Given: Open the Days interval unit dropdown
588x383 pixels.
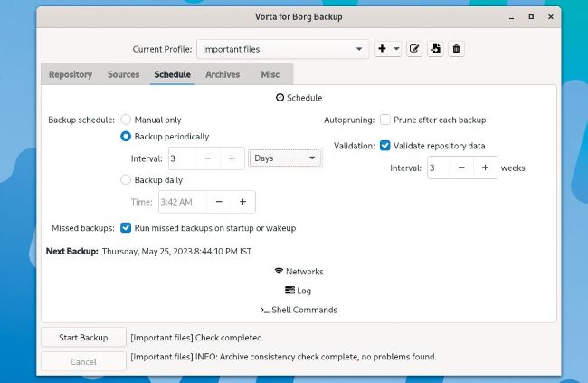Looking at the screenshot, I should coord(285,158).
